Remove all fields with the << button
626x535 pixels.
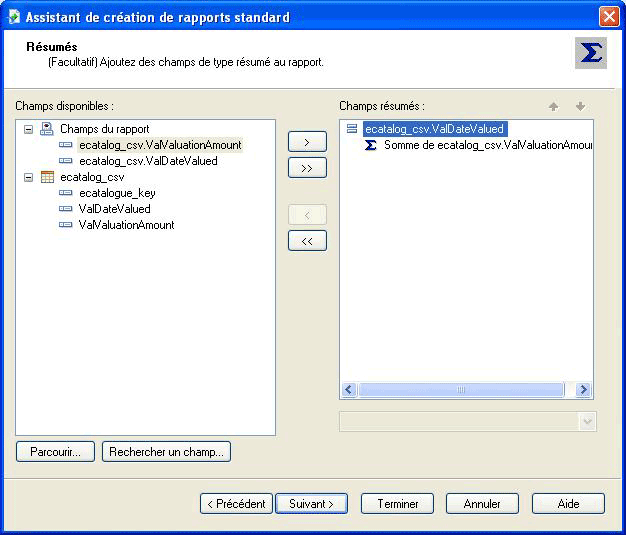click(307, 240)
